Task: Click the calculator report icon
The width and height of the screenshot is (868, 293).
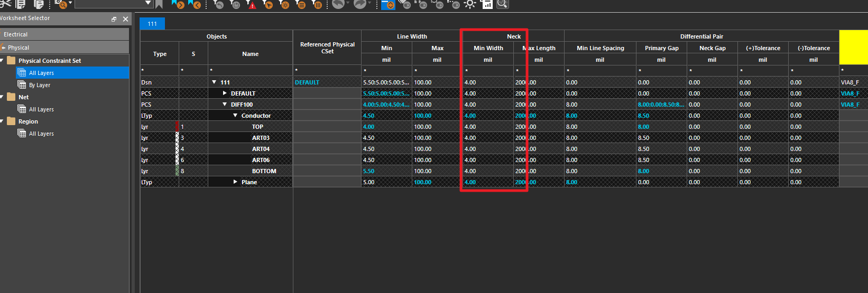Action: coord(487,4)
